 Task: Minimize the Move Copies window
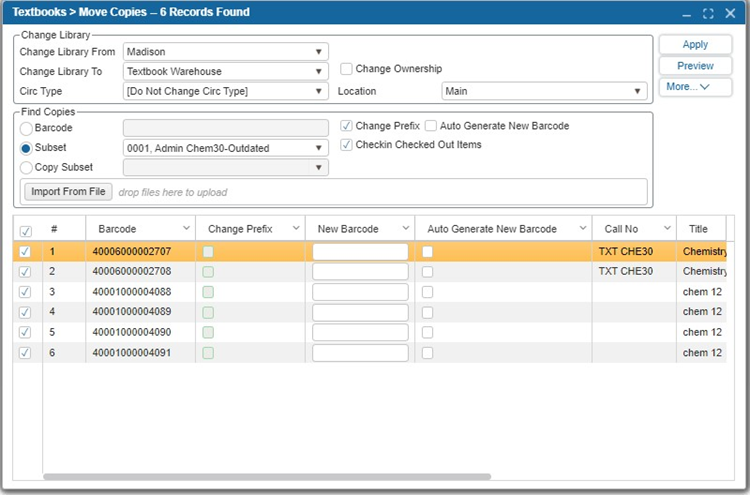tap(686, 14)
